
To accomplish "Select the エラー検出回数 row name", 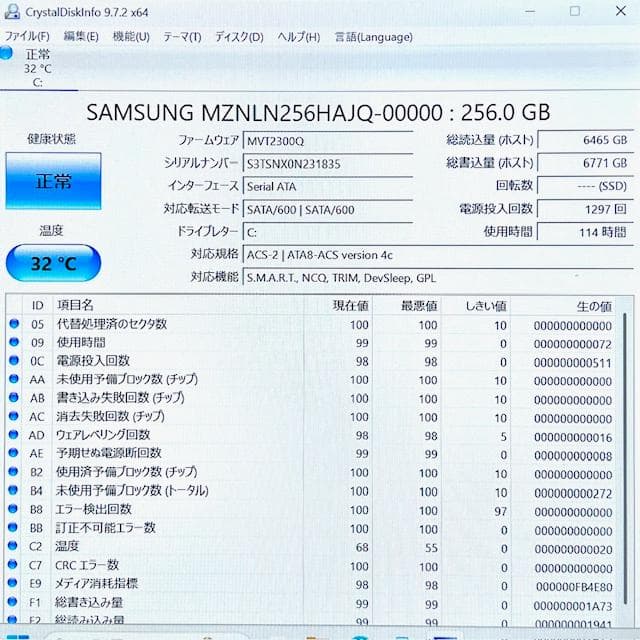I will [93, 509].
